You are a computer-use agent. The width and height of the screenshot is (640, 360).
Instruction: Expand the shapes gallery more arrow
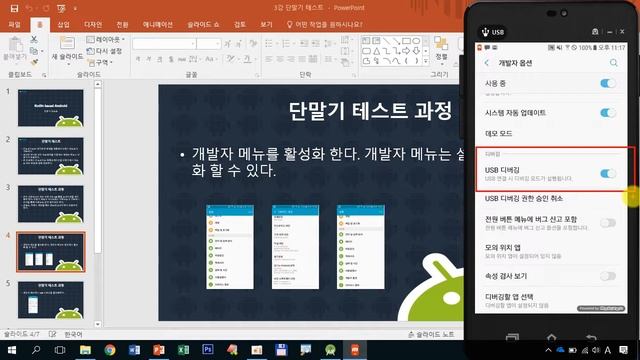click(x=426, y=61)
